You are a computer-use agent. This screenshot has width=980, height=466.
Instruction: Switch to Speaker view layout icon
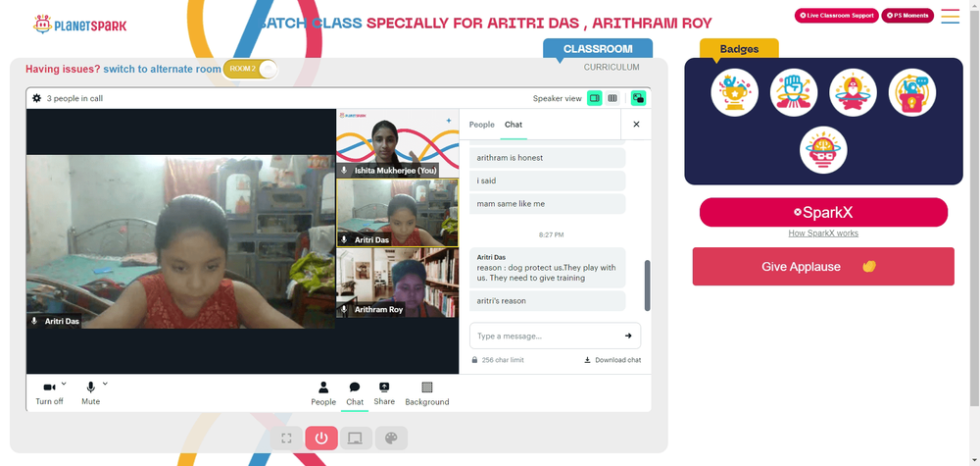[x=595, y=98]
